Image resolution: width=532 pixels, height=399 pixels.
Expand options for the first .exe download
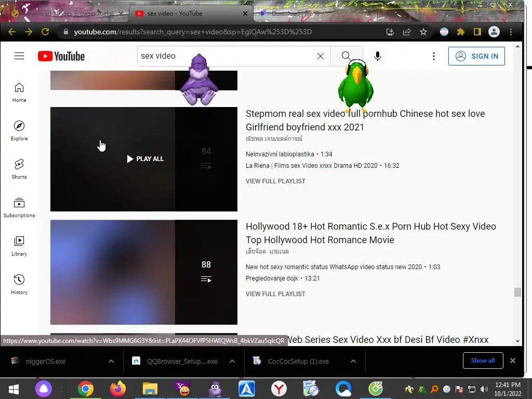[x=111, y=362]
